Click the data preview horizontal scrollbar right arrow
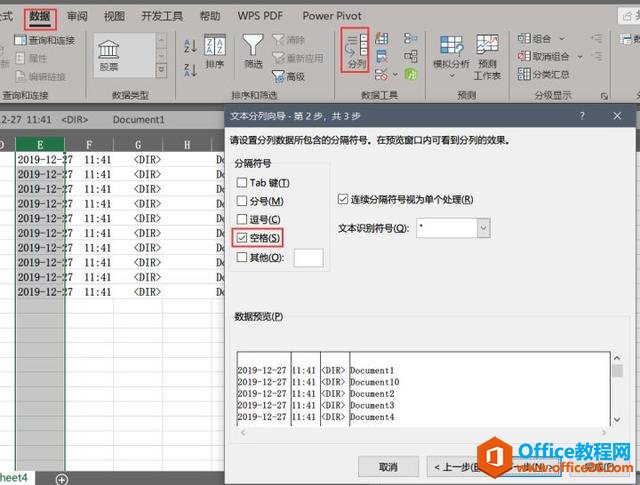Viewport: 640px width, 485px height. 604,432
